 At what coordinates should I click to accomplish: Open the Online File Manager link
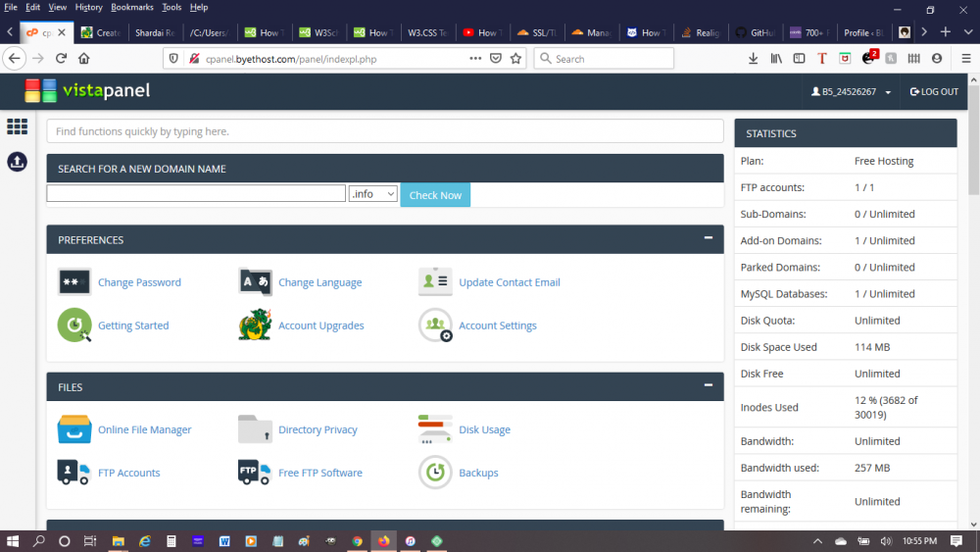pos(144,429)
